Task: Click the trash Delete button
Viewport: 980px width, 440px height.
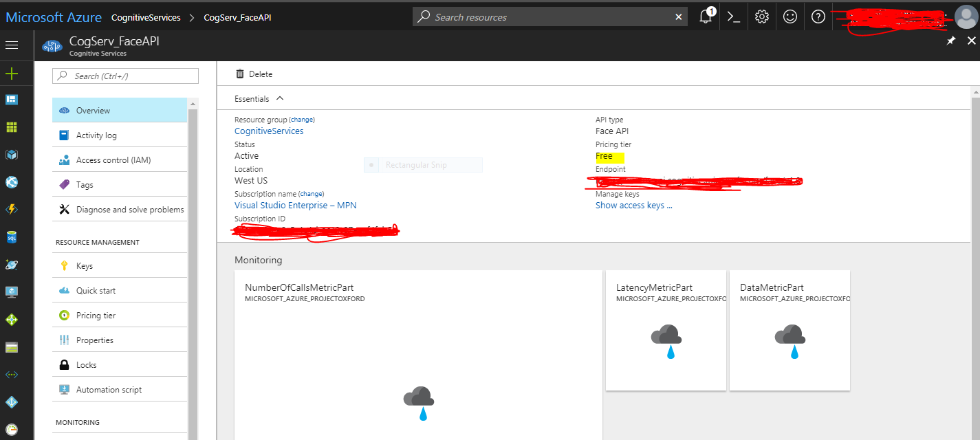Action: [x=254, y=74]
